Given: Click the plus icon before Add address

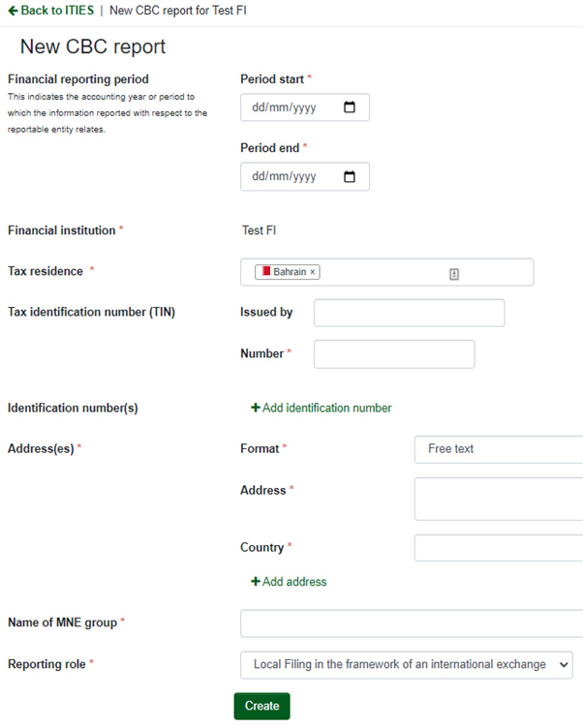Looking at the screenshot, I should pos(255,581).
